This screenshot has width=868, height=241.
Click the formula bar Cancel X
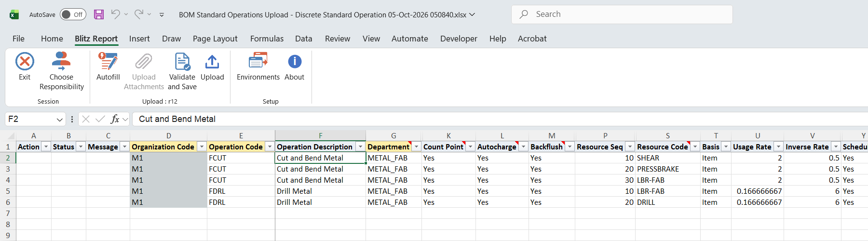(x=86, y=119)
